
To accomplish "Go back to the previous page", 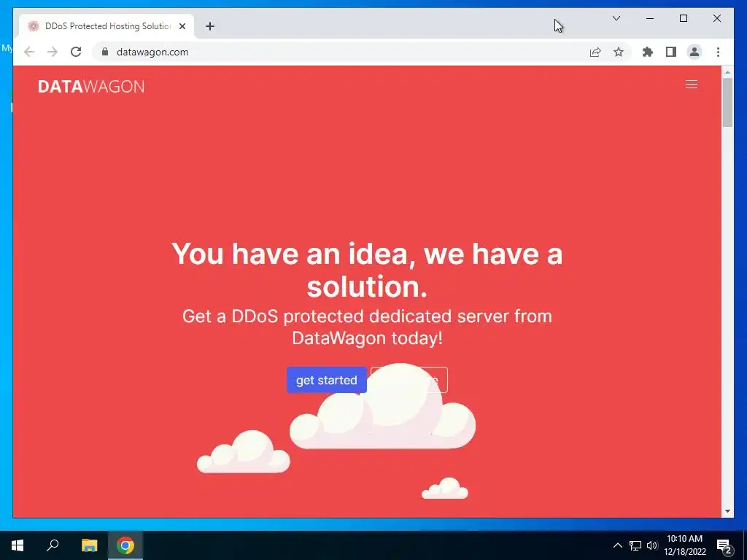I will 29,52.
